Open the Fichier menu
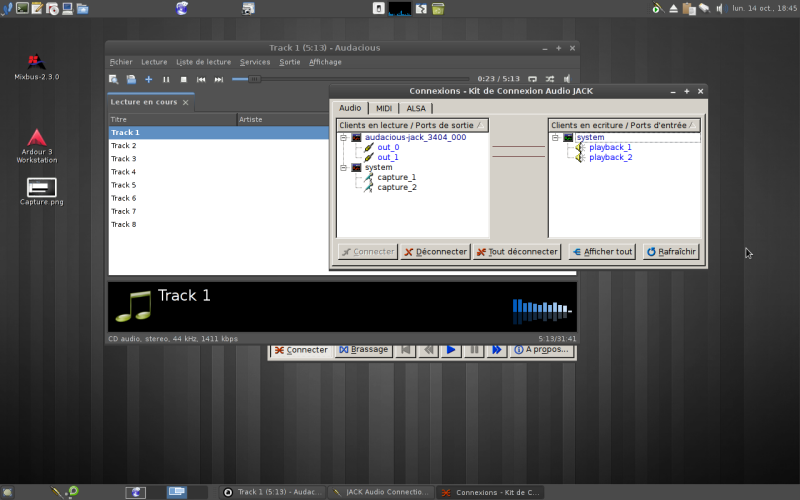Viewport: 800px width, 500px height. pyautogui.click(x=121, y=62)
